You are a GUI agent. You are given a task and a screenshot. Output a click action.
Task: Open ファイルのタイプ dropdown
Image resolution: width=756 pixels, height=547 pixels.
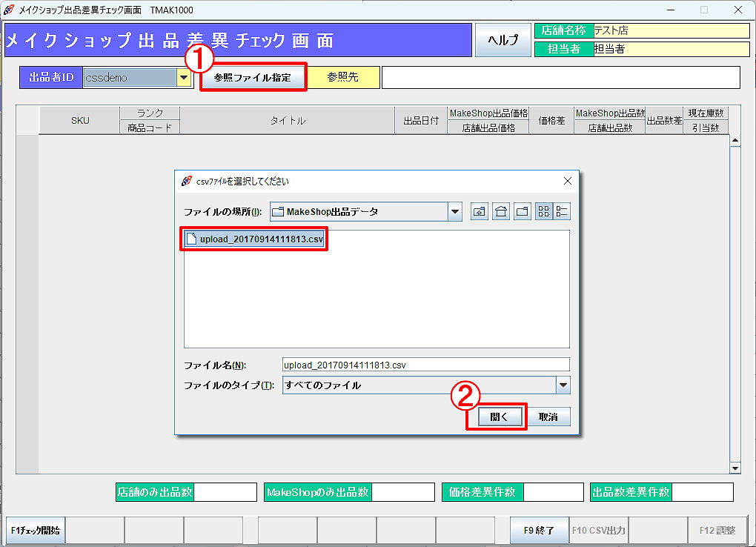[x=563, y=385]
